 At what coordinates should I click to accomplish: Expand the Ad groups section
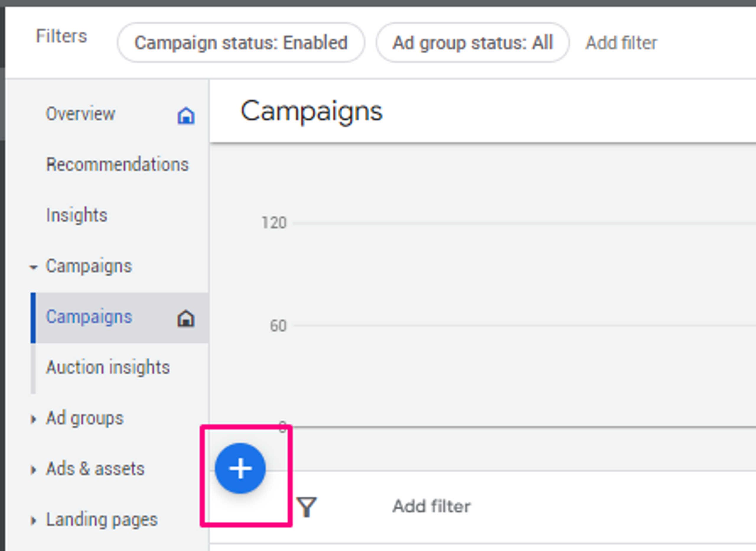point(33,419)
